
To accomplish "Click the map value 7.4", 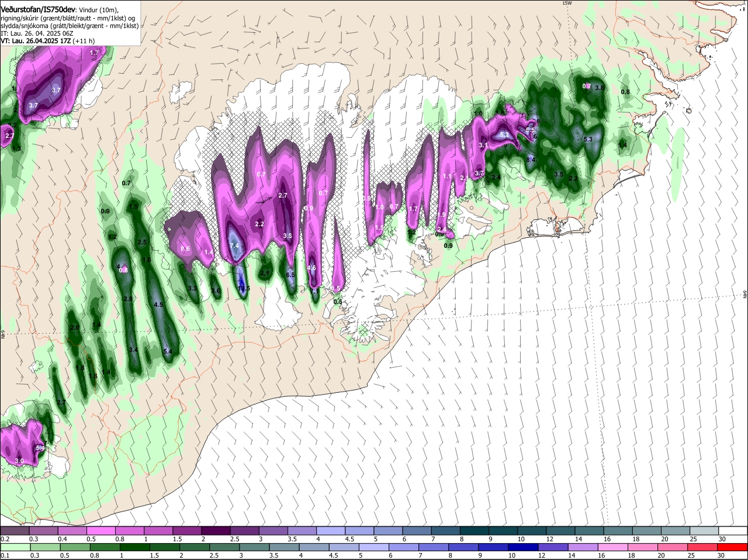I will click(235, 246).
